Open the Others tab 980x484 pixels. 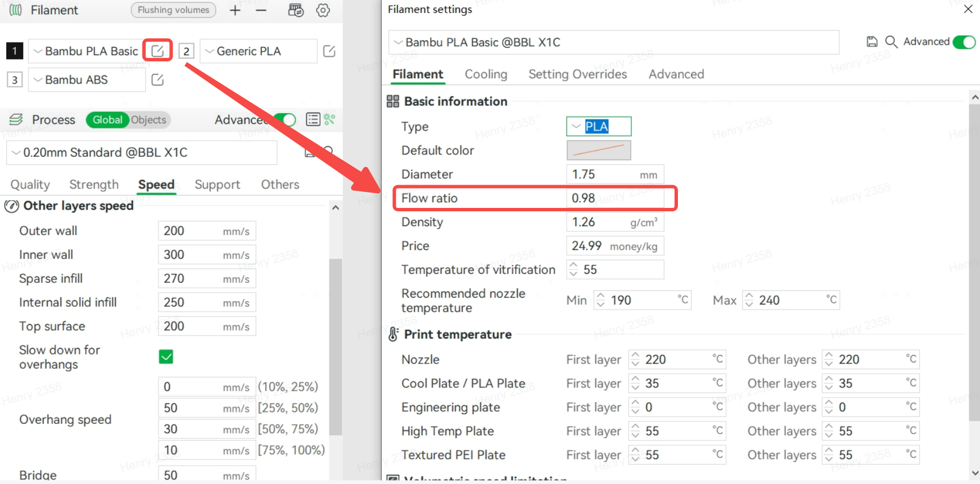280,185
